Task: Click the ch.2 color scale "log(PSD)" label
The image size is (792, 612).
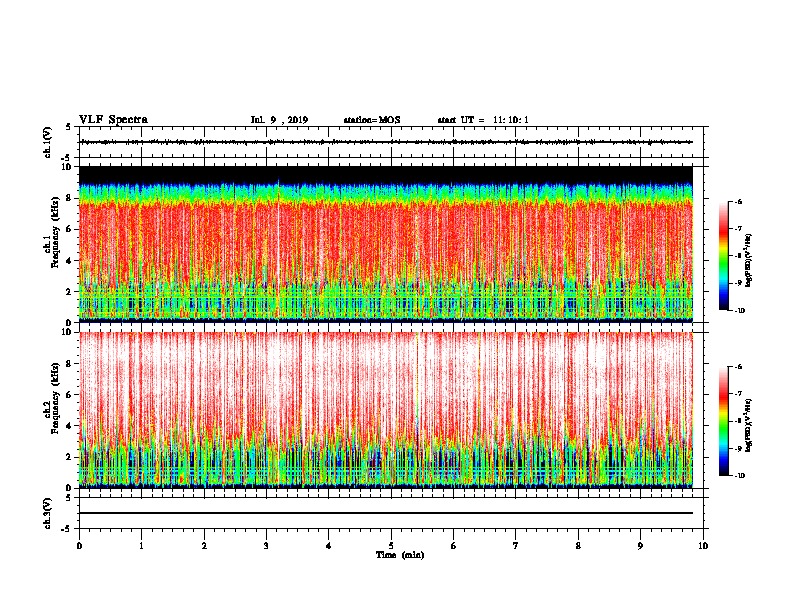Action: point(749,426)
